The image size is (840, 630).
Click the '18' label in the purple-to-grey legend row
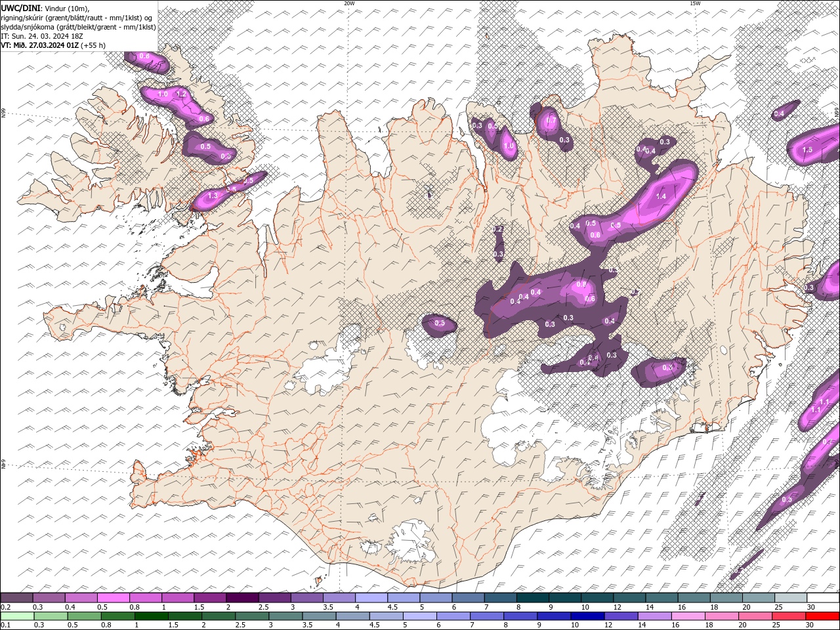point(715,607)
